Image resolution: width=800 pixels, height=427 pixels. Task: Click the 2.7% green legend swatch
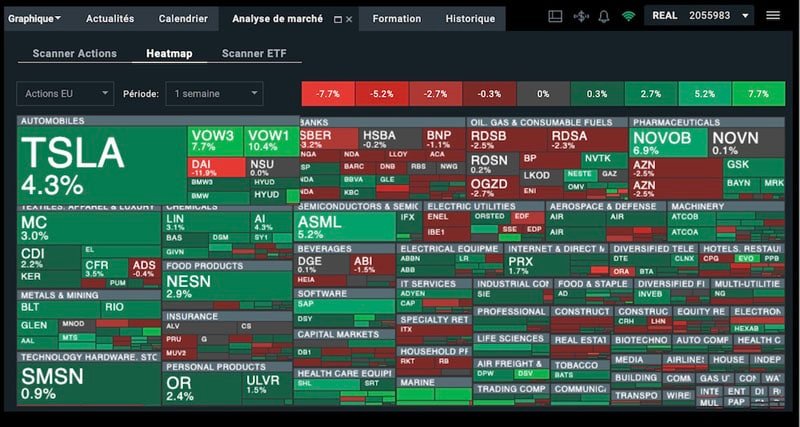[651, 94]
